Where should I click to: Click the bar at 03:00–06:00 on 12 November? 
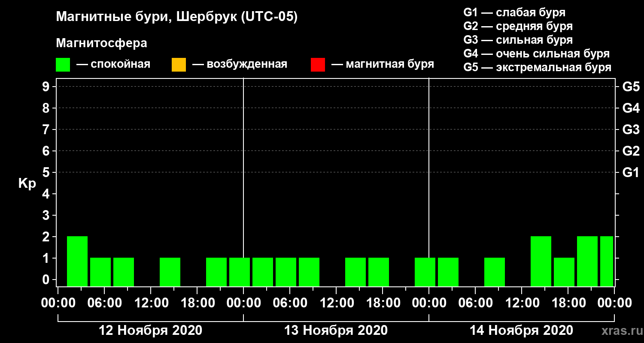click(x=100, y=272)
